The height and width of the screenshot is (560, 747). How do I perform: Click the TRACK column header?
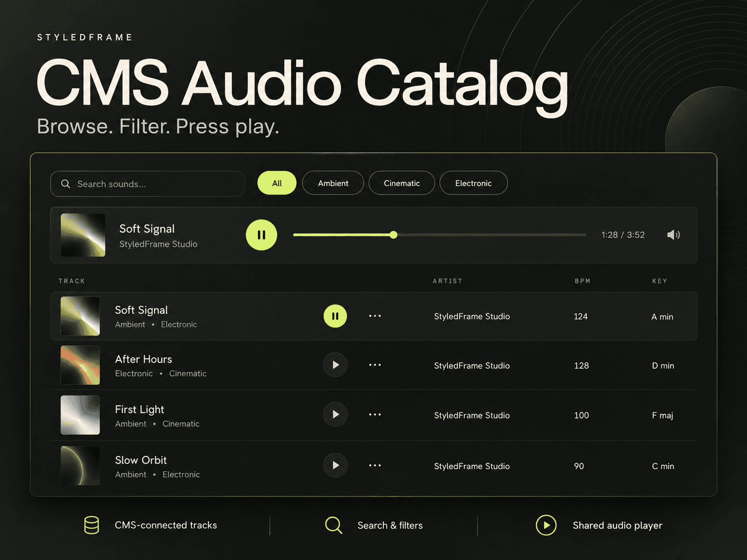pos(72,281)
